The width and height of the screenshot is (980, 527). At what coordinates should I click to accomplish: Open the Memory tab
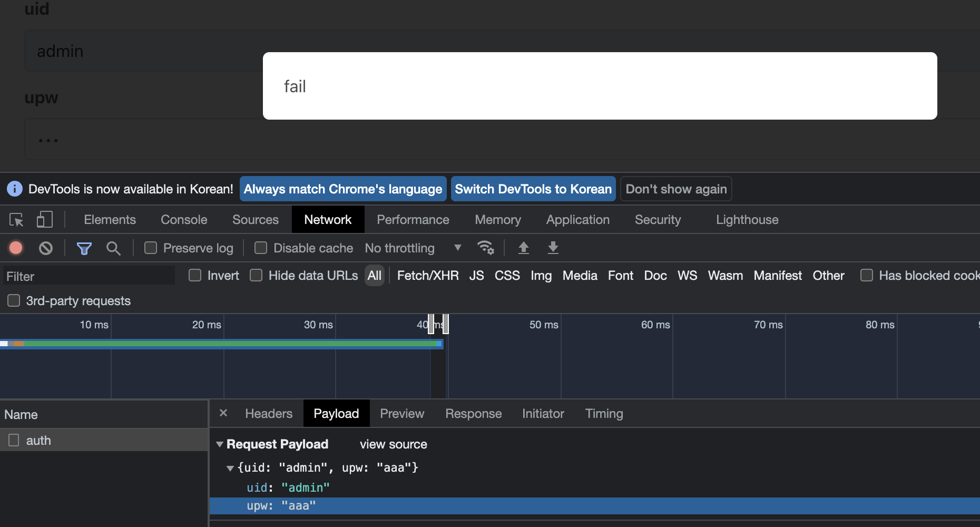[498, 220]
